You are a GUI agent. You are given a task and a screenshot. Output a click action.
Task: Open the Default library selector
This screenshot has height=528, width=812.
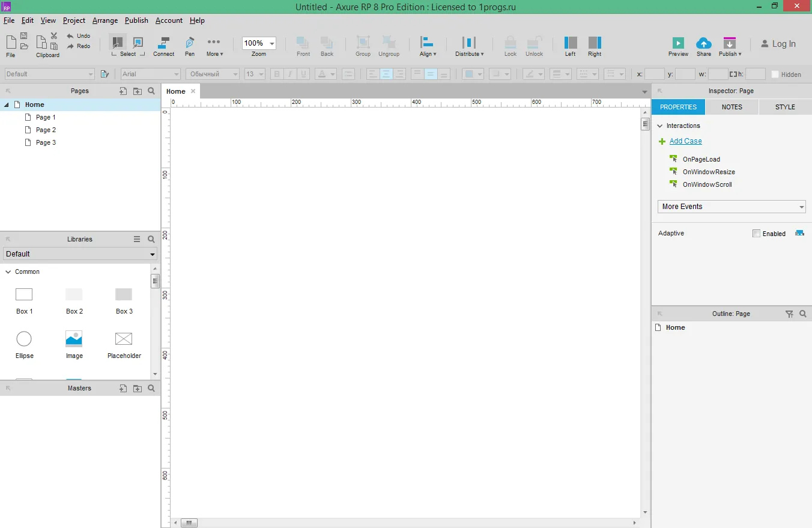coord(80,254)
